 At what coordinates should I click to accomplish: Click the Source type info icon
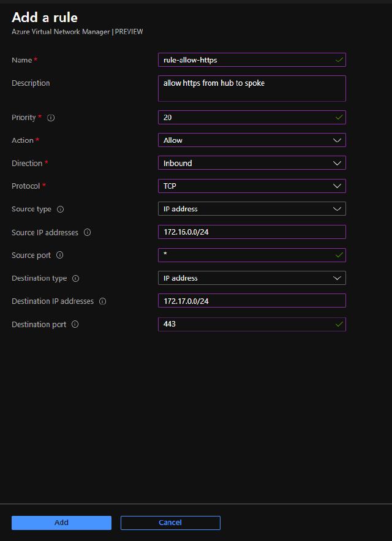click(60, 210)
